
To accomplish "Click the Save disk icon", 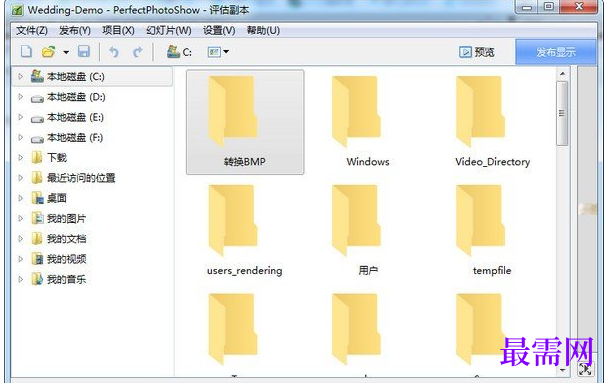I will click(84, 52).
